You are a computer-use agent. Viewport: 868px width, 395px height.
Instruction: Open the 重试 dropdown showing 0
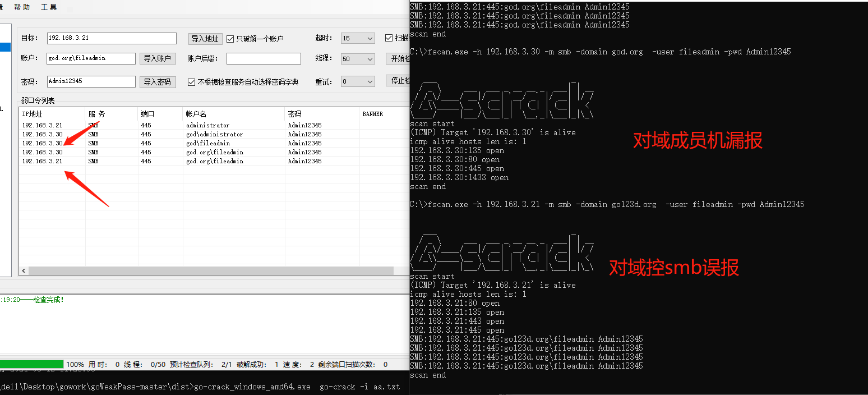tap(358, 81)
